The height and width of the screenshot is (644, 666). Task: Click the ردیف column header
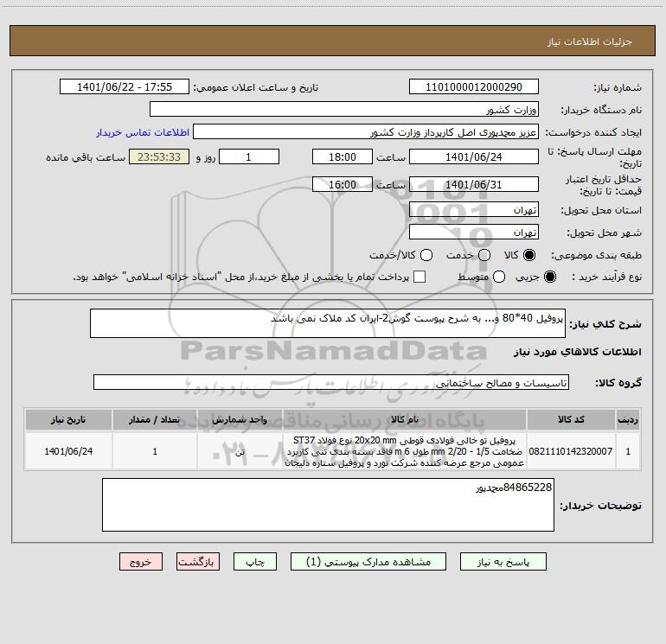click(628, 419)
